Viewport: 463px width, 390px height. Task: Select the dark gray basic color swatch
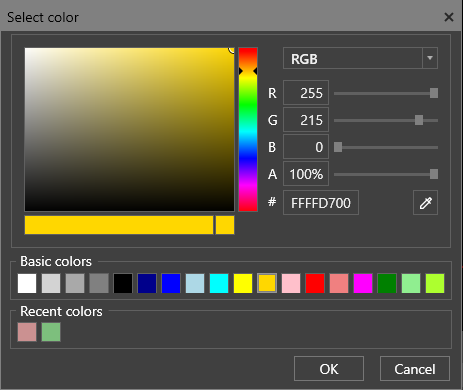[x=99, y=283]
